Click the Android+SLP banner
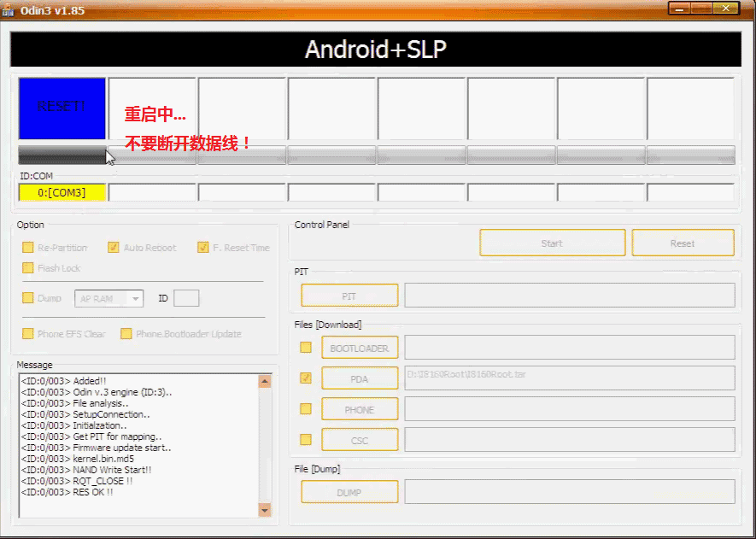This screenshot has width=756, height=539. tap(376, 50)
